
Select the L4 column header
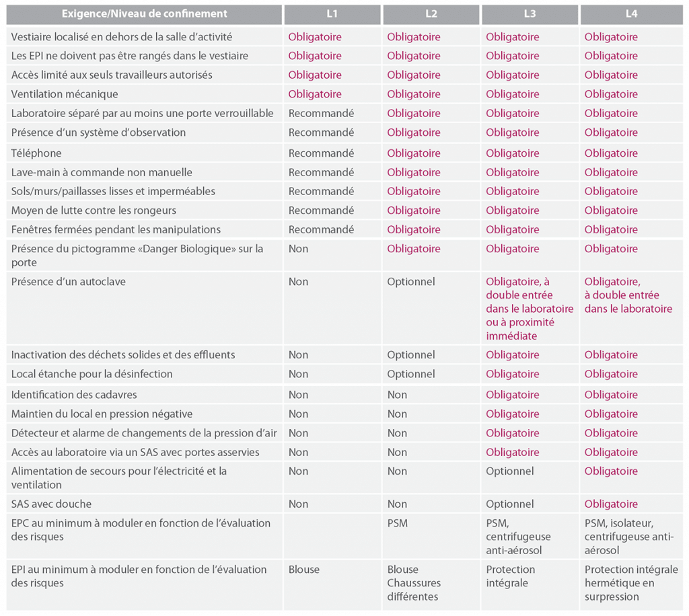click(631, 14)
